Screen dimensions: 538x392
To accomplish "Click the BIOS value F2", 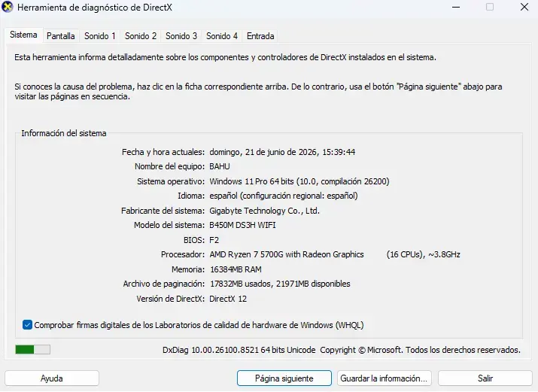I will click(x=214, y=240).
